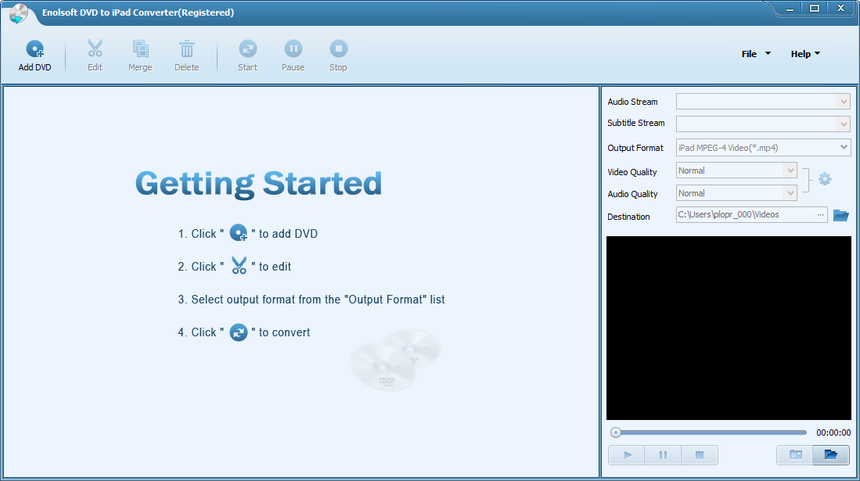Click the scissors icon in step 2

239,266
